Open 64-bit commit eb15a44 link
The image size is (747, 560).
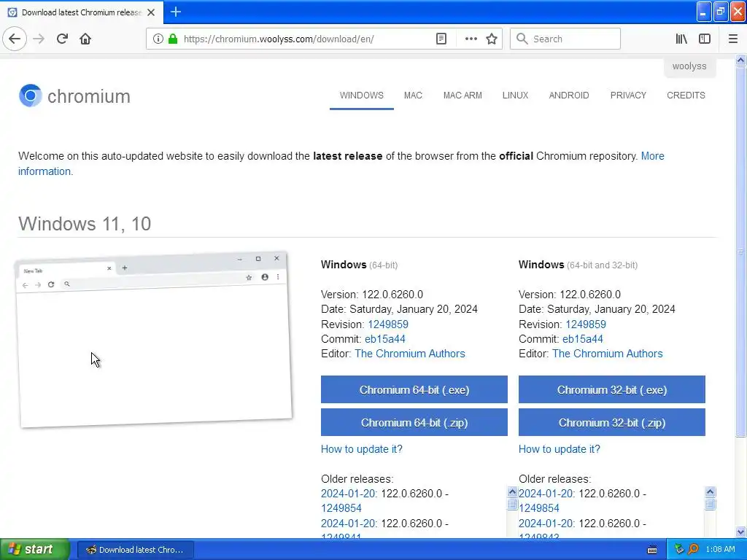pos(385,339)
